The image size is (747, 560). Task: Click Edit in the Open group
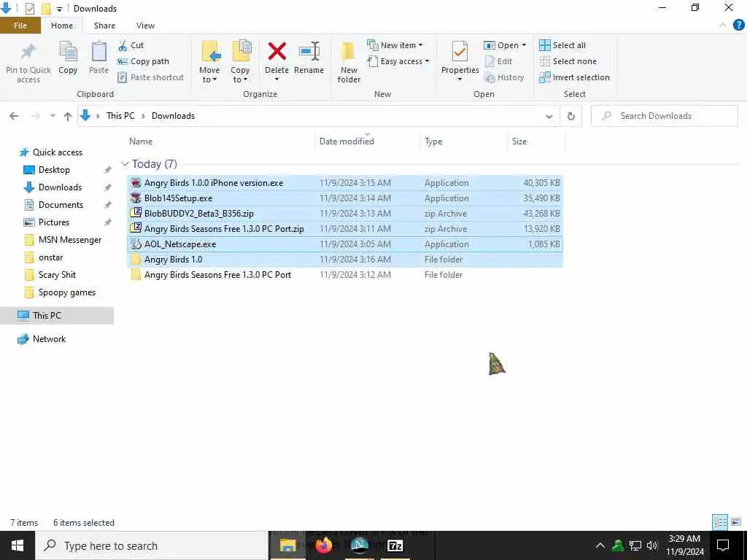498,61
